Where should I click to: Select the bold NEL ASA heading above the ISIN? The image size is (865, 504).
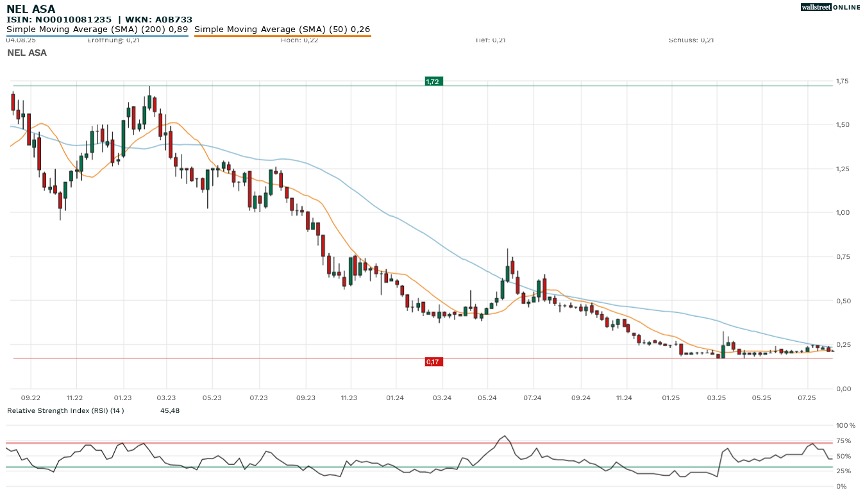coord(31,9)
